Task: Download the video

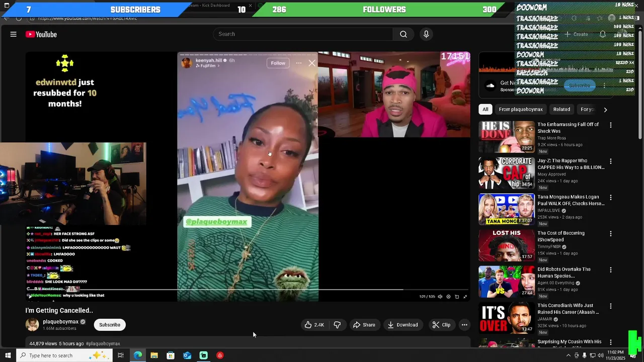Action: [402, 325]
